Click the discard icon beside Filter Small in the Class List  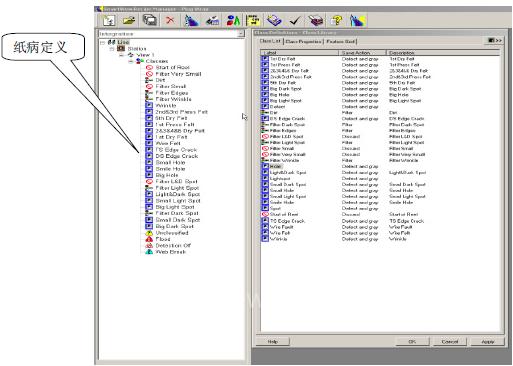point(265,148)
